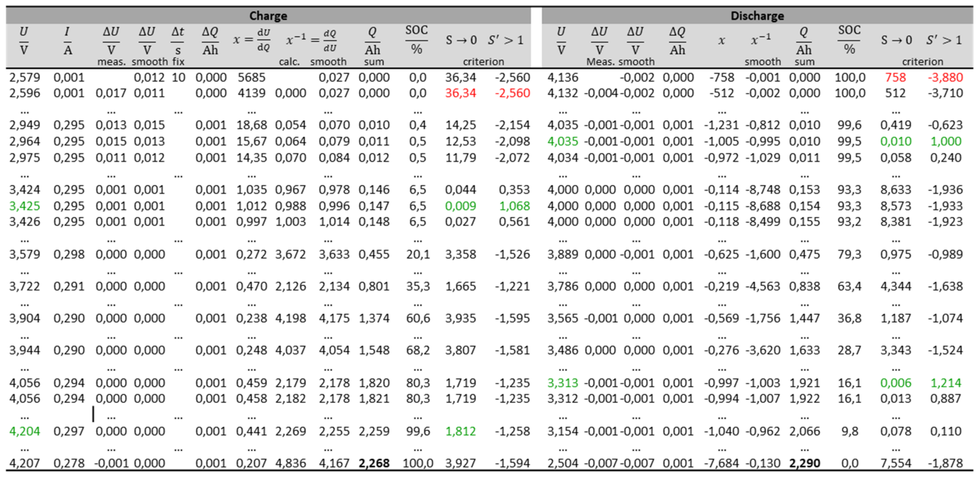This screenshot has height=477, width=980.
Task: Click the Charge section header
Action: 268,16
